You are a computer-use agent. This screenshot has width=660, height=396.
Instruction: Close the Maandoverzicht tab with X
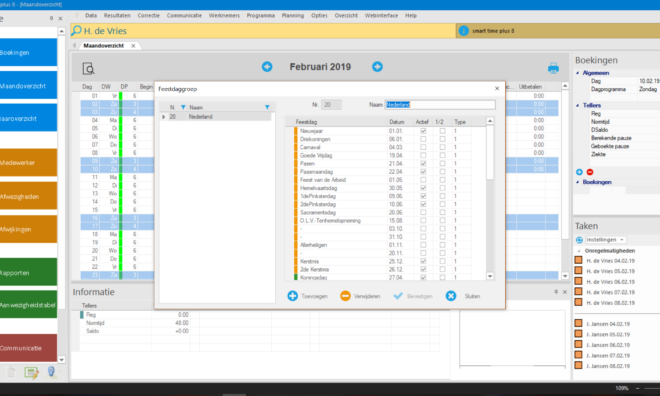click(x=133, y=46)
